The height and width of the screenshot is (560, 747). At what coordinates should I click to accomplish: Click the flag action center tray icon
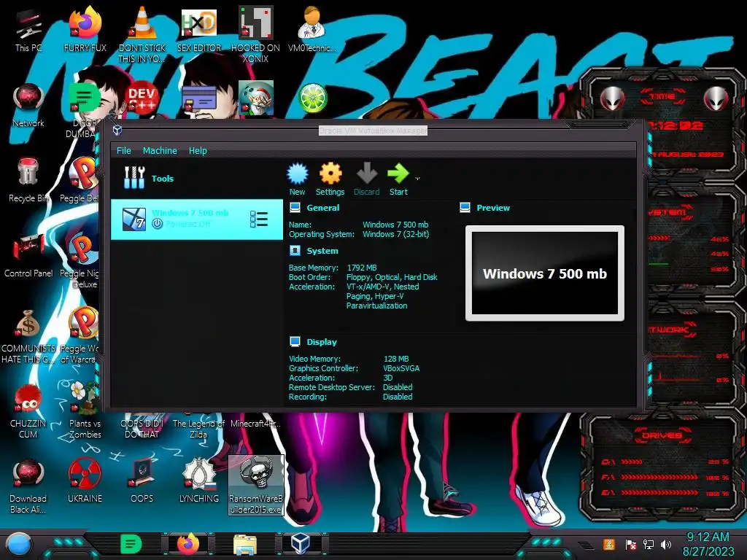(630, 544)
